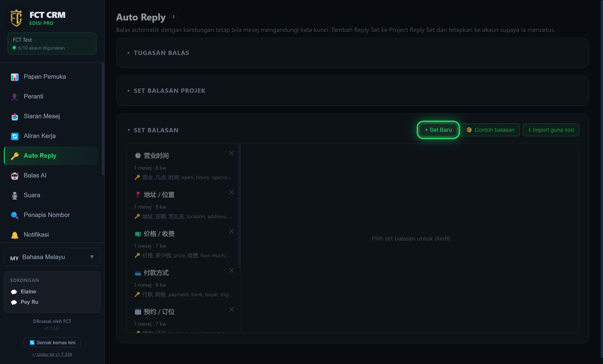Screen dimensions: 603x364
Task: Click the Undur ke v1.7.338 link
Action: pos(52,354)
